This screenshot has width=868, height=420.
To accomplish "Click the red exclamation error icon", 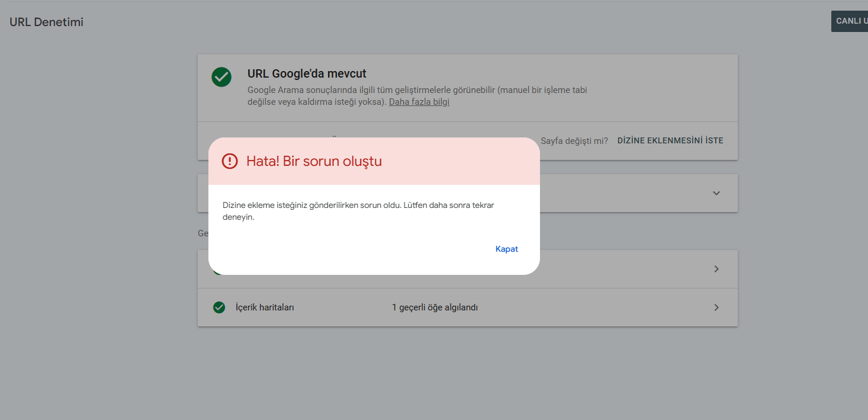I will (229, 161).
